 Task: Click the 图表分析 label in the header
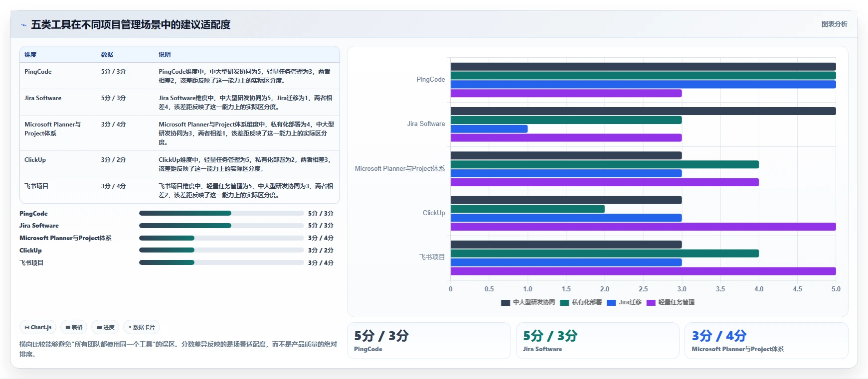point(834,24)
